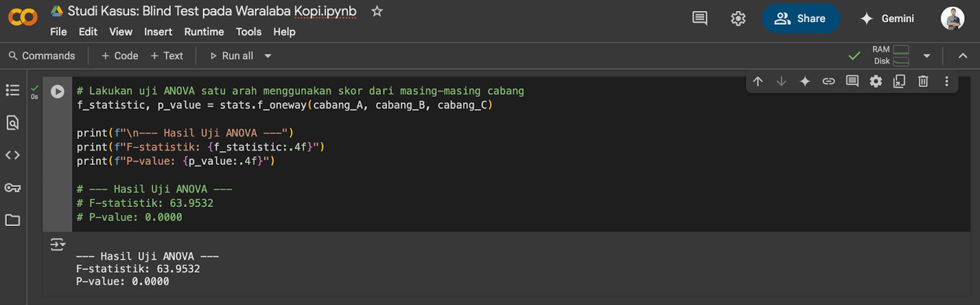Image resolution: width=980 pixels, height=305 pixels.
Task: Move cell up with arrow icon
Action: tap(758, 81)
